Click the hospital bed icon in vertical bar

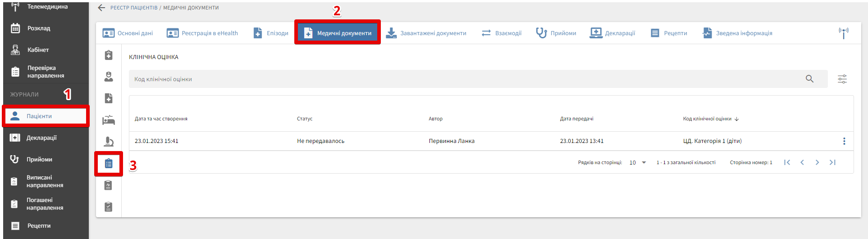click(109, 120)
